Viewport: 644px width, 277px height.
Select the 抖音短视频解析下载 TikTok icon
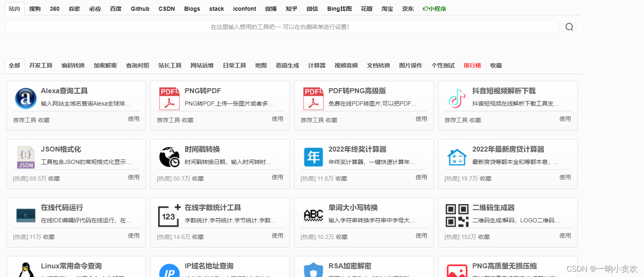point(457,99)
